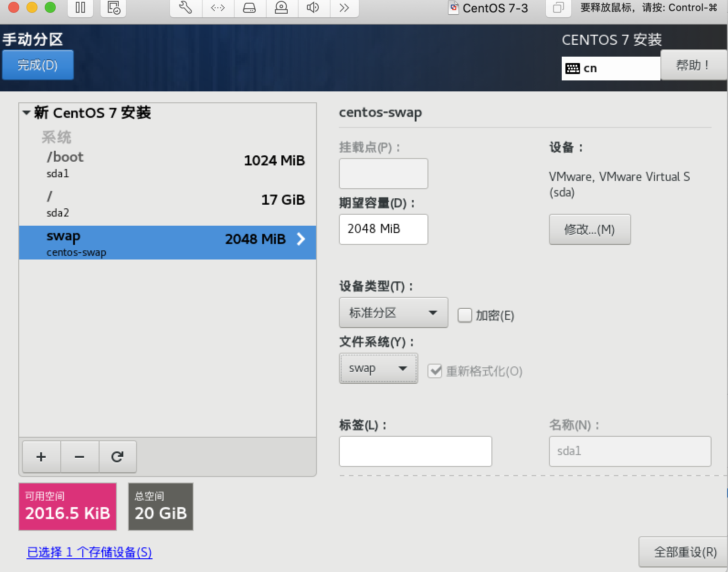Click the 可用空间 2016.5 KiB box

pos(68,507)
